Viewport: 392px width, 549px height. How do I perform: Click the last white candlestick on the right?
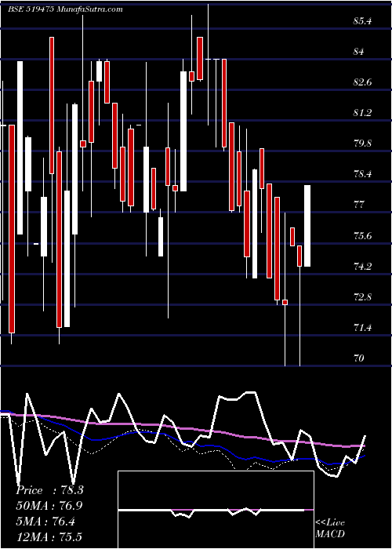coord(307,226)
